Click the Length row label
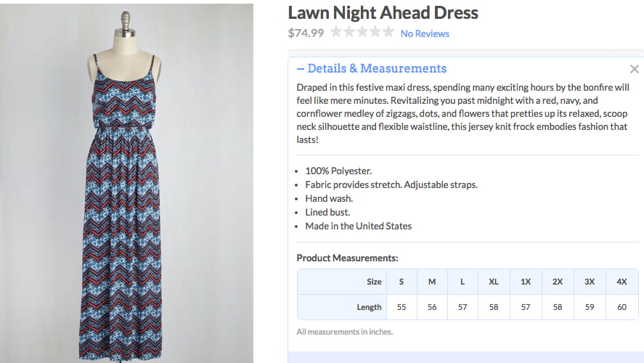 369,307
